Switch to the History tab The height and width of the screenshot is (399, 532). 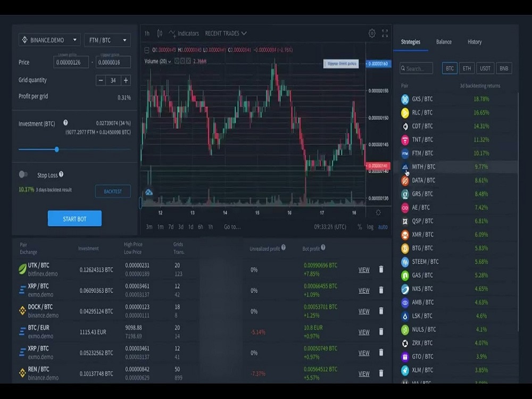pos(475,41)
